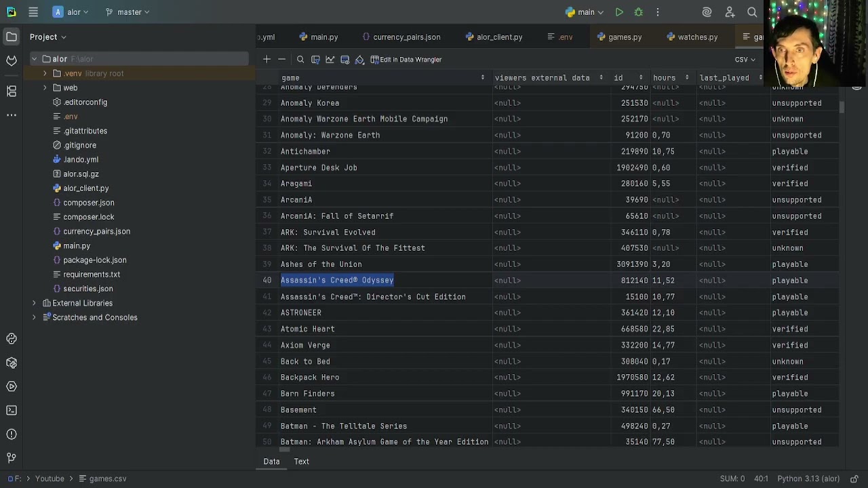The height and width of the screenshot is (488, 868).
Task: Find in the CSV table
Action: pos(300,60)
